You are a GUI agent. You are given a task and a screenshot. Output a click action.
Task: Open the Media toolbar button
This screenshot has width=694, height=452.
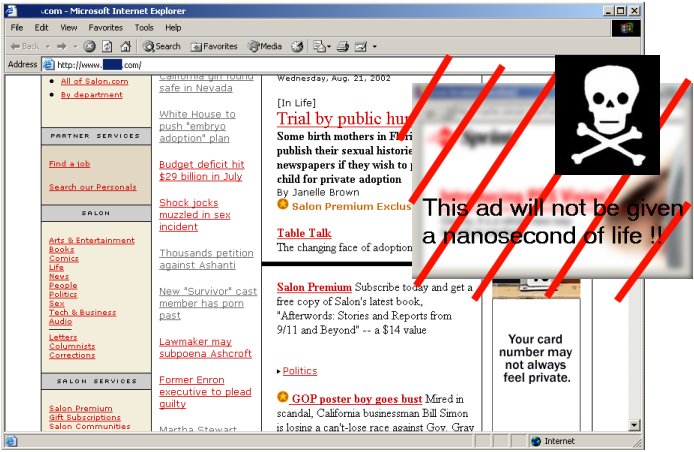[265, 46]
